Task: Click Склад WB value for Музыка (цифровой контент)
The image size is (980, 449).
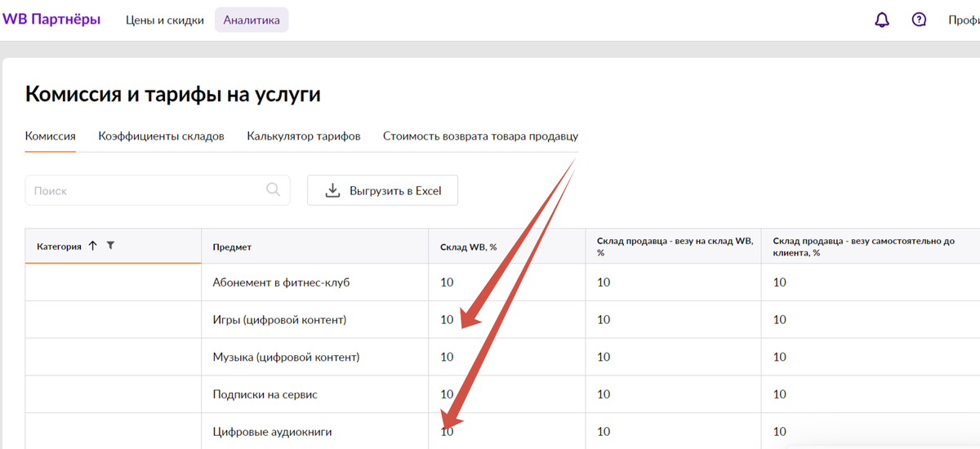Action: (x=447, y=357)
